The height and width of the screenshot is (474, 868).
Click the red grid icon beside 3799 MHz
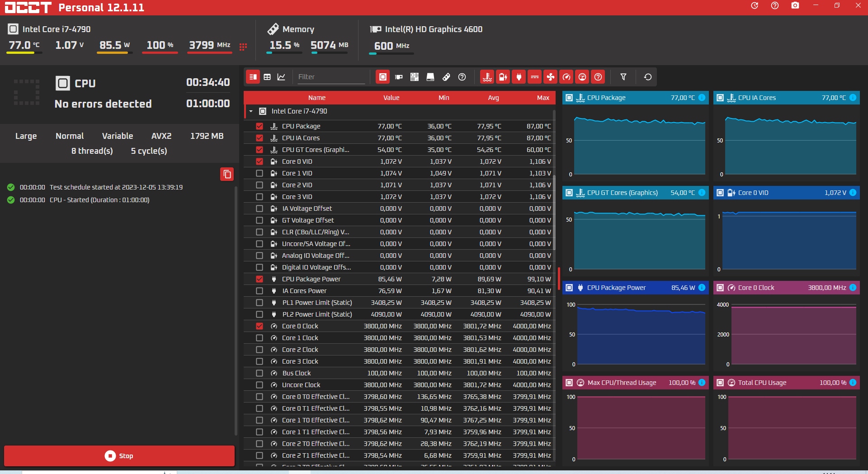pyautogui.click(x=243, y=47)
